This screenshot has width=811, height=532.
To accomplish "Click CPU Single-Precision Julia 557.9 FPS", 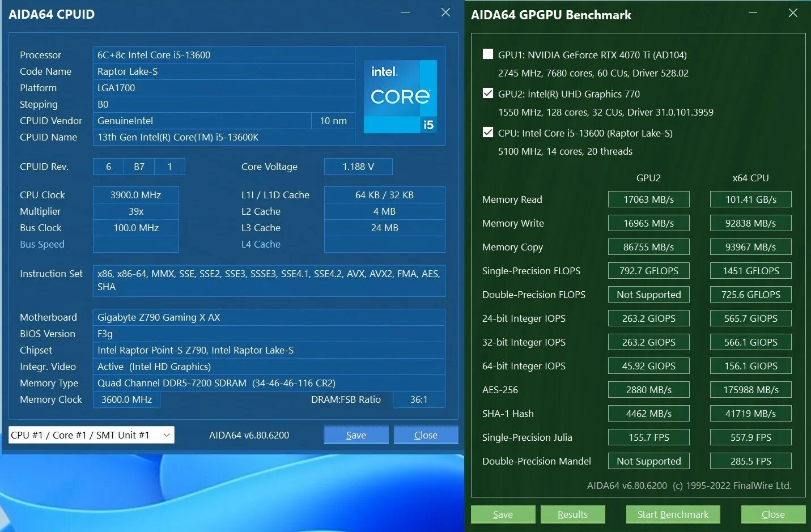I will coord(750,437).
